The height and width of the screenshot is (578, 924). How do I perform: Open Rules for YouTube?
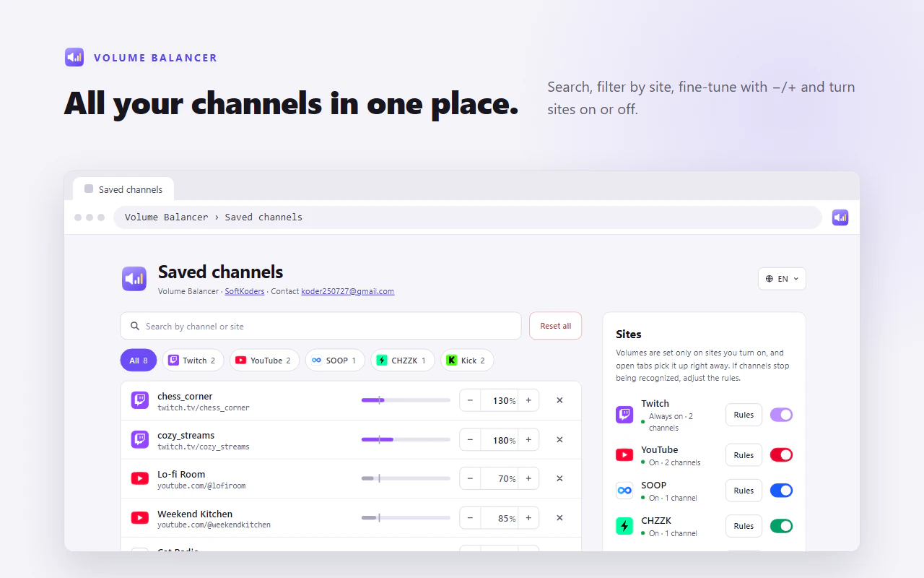744,455
